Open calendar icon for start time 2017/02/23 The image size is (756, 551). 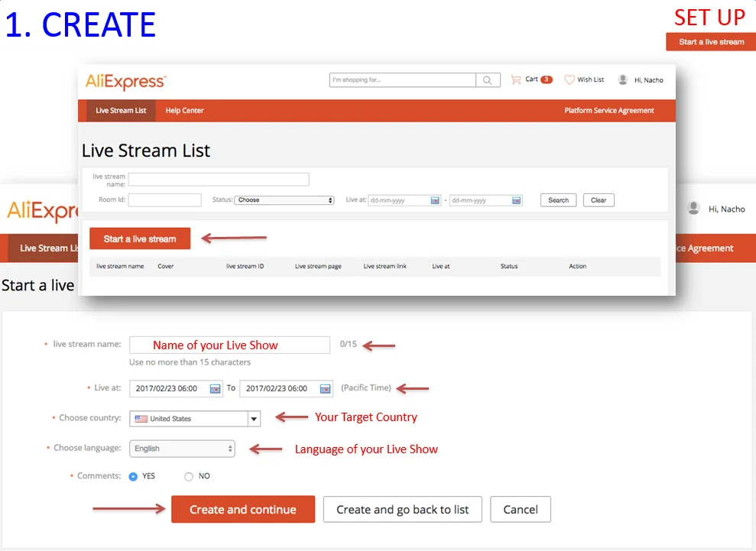point(215,388)
